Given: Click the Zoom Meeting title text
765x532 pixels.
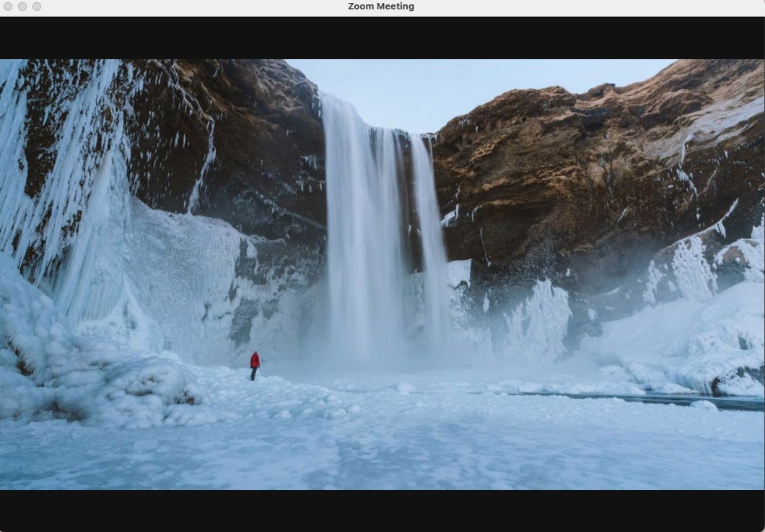Looking at the screenshot, I should coord(381,6).
